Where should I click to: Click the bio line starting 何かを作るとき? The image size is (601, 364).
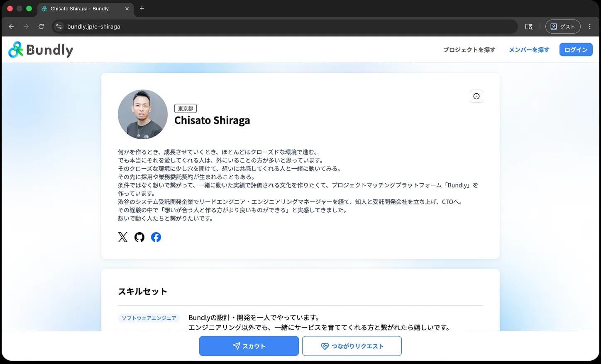point(218,152)
